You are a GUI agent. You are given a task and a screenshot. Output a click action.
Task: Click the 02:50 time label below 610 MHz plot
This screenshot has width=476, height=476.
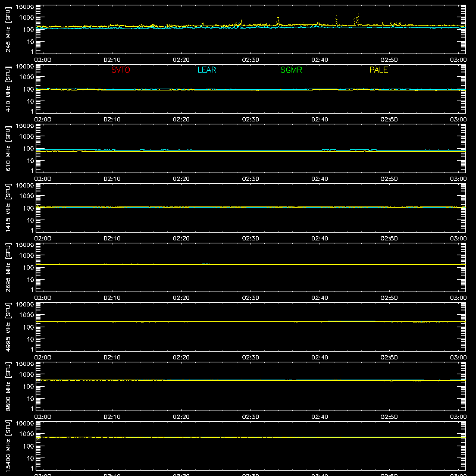pos(389,179)
